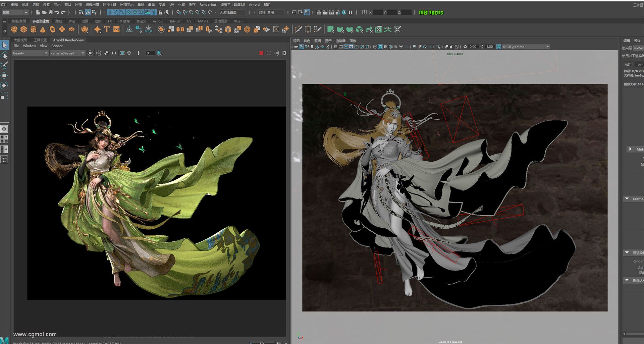The width and height of the screenshot is (644, 344).
Task: Click the undo arrow icon
Action: (57, 12)
